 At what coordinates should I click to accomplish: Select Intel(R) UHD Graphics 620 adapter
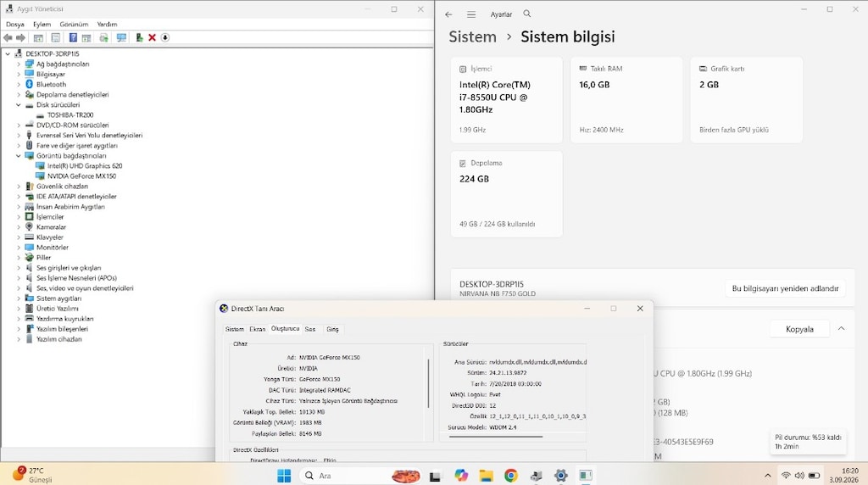point(85,165)
